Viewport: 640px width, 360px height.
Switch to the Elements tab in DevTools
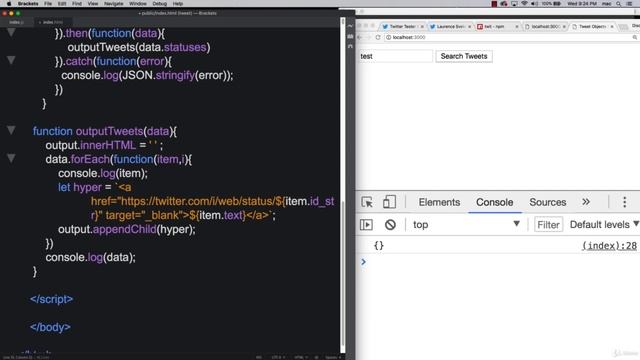click(439, 202)
